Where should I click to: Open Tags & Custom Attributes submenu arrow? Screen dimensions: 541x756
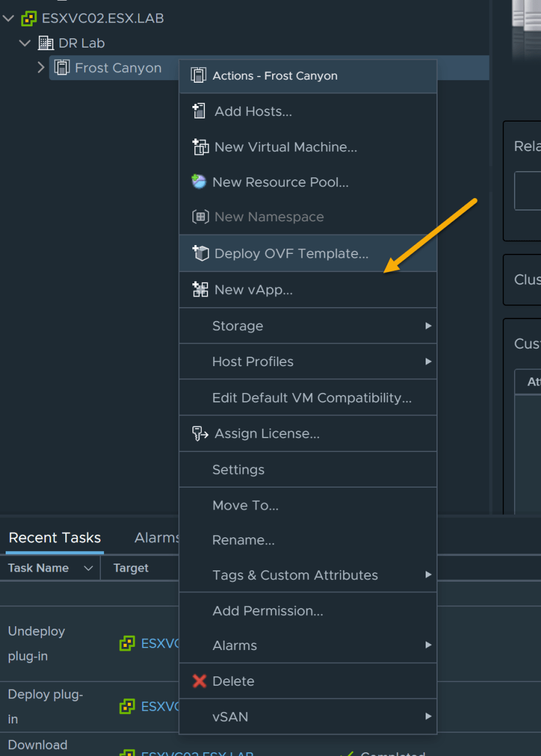[428, 575]
